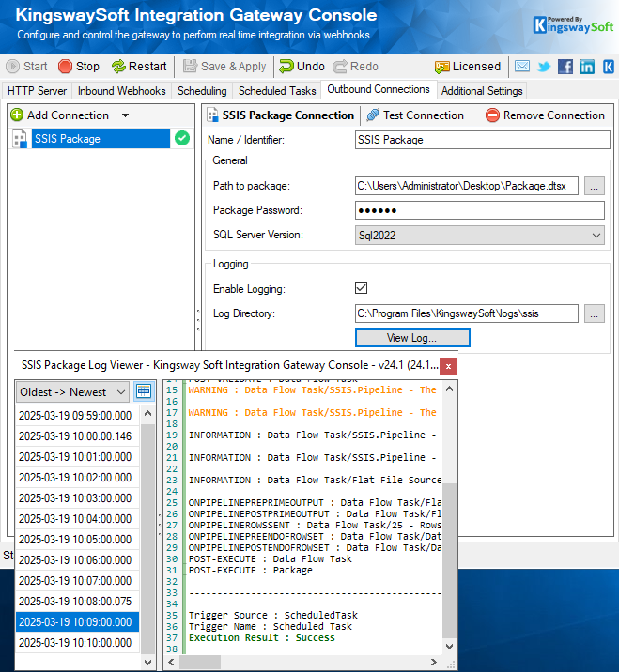Open the Facebook icon link

coord(565,67)
